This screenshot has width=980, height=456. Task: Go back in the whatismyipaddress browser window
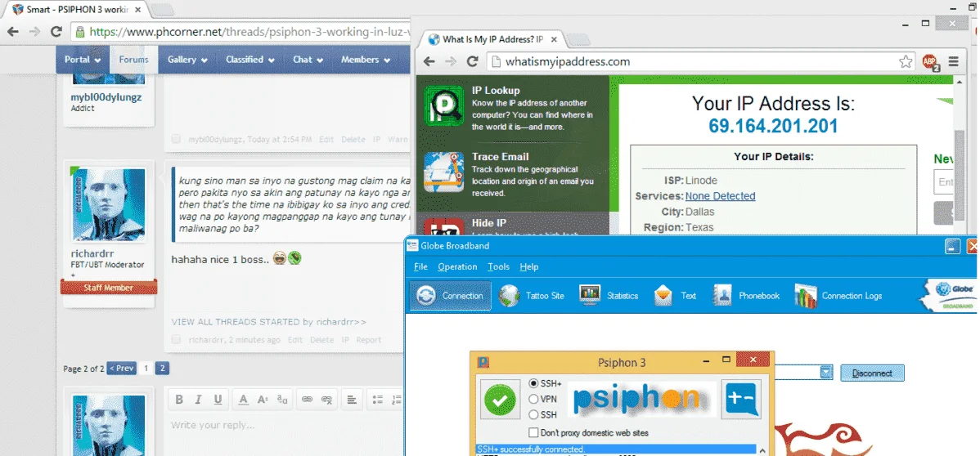(x=429, y=61)
